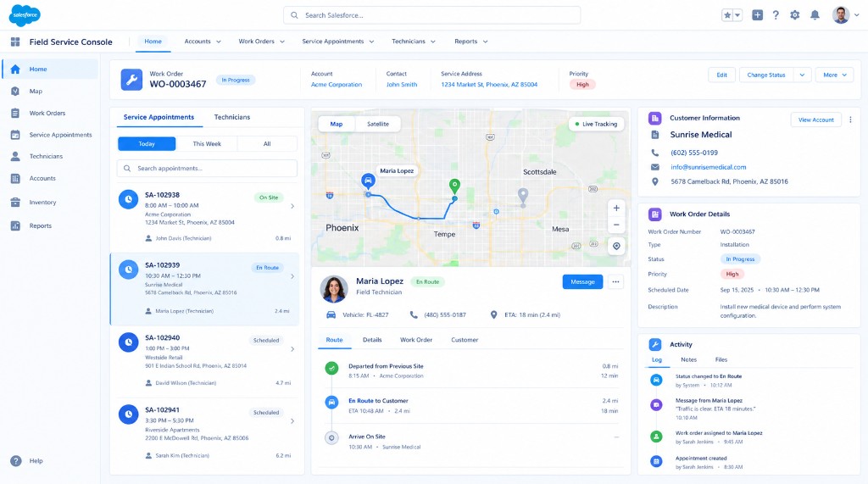Expand appointment SA-102938 chevron
Screen dimensions: 868x484
pos(292,206)
